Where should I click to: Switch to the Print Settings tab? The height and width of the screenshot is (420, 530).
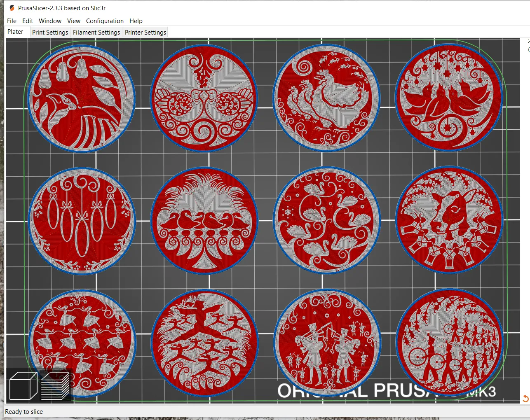click(x=50, y=32)
